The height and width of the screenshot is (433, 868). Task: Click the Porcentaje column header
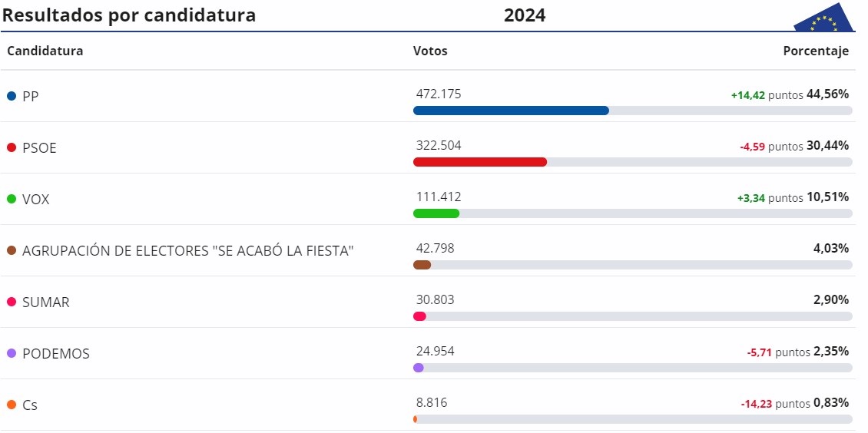816,51
